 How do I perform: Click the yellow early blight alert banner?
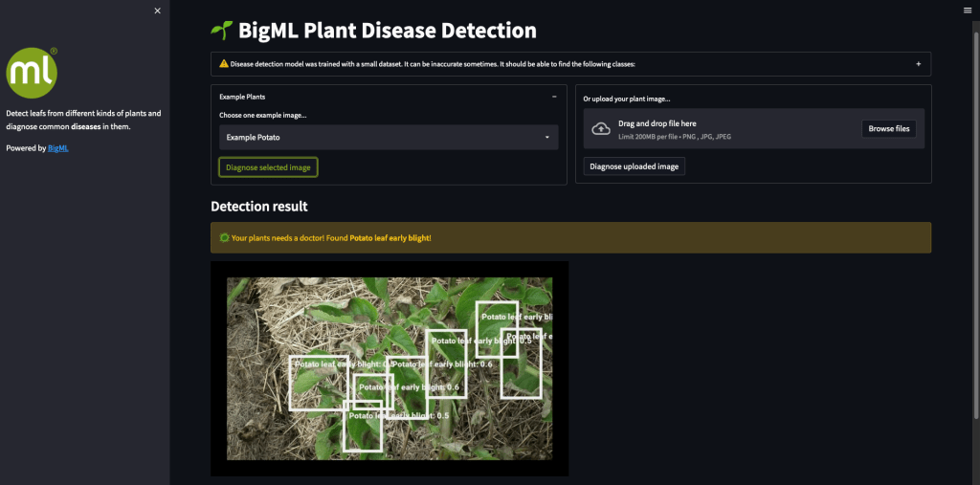570,237
